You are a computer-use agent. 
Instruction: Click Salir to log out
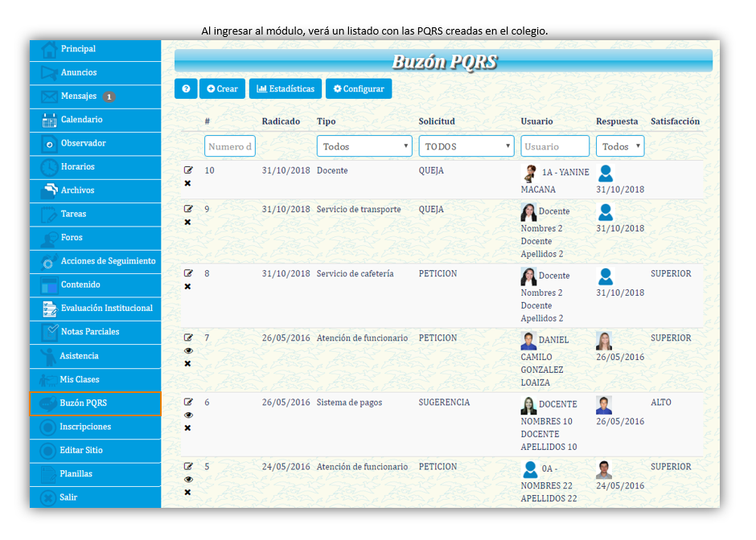(95, 497)
